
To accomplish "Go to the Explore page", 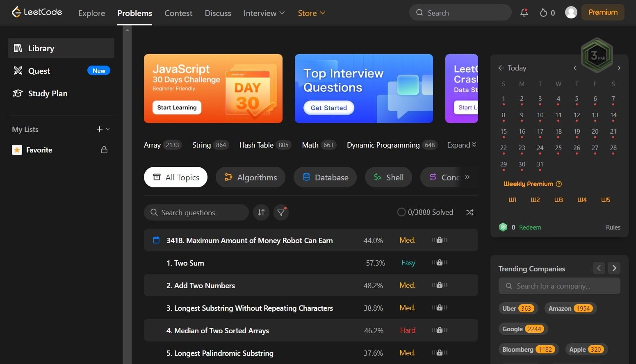I will (x=91, y=13).
